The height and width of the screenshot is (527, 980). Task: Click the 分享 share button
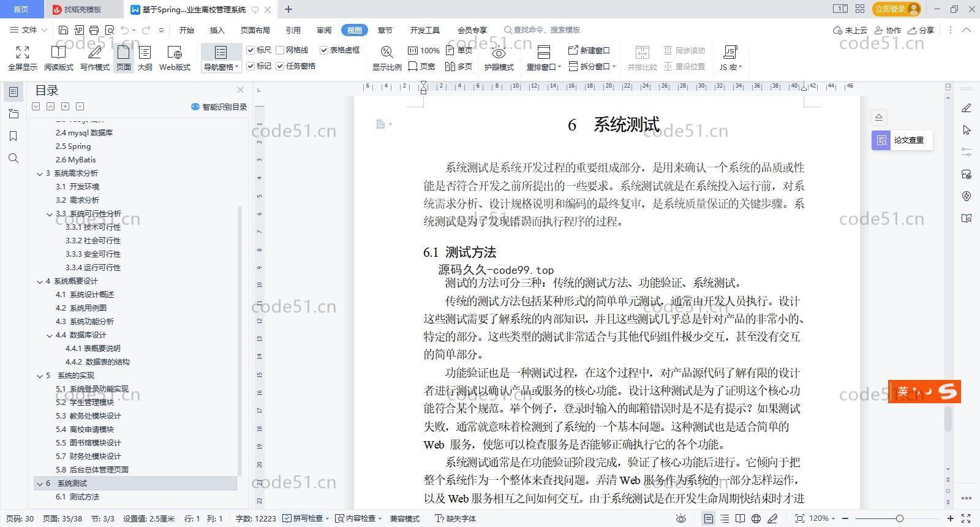tap(921, 30)
